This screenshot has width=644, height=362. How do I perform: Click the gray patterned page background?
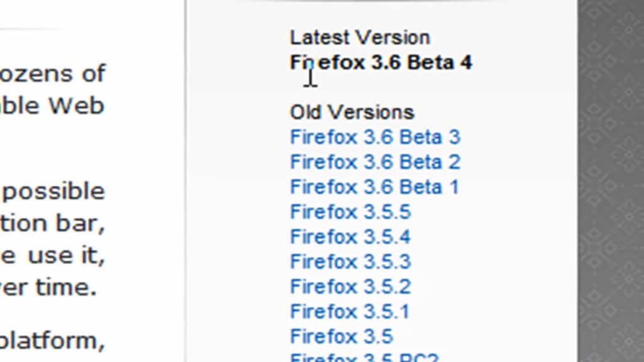click(x=610, y=189)
